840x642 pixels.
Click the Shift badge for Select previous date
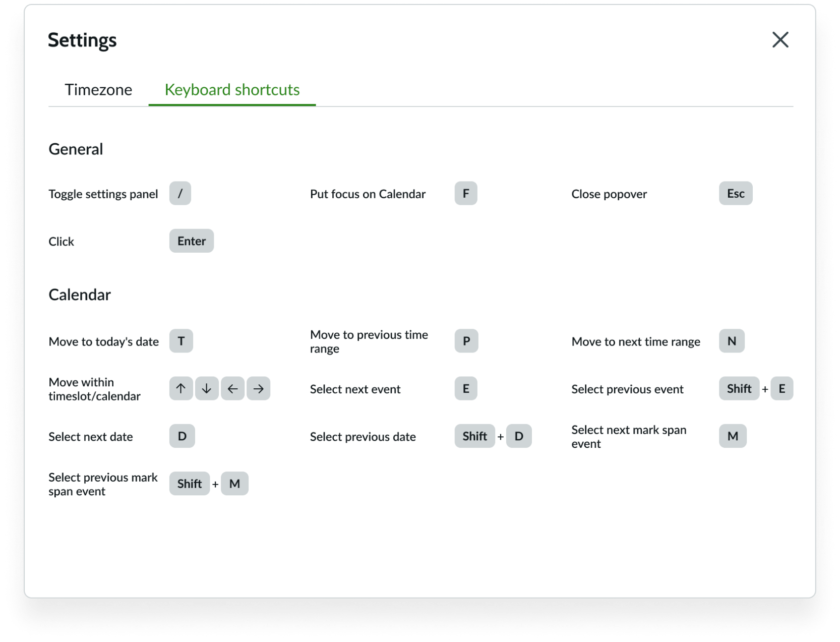[474, 436]
